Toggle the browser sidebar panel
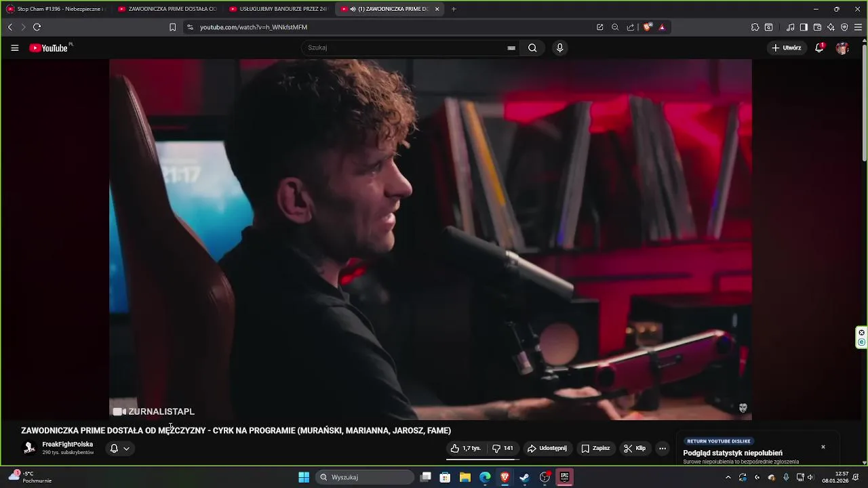Image resolution: width=868 pixels, height=488 pixels. point(804,27)
